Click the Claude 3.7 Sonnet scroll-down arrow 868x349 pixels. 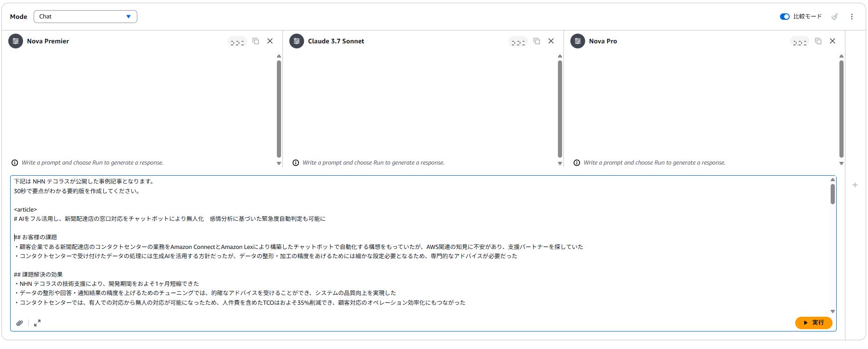pos(560,163)
